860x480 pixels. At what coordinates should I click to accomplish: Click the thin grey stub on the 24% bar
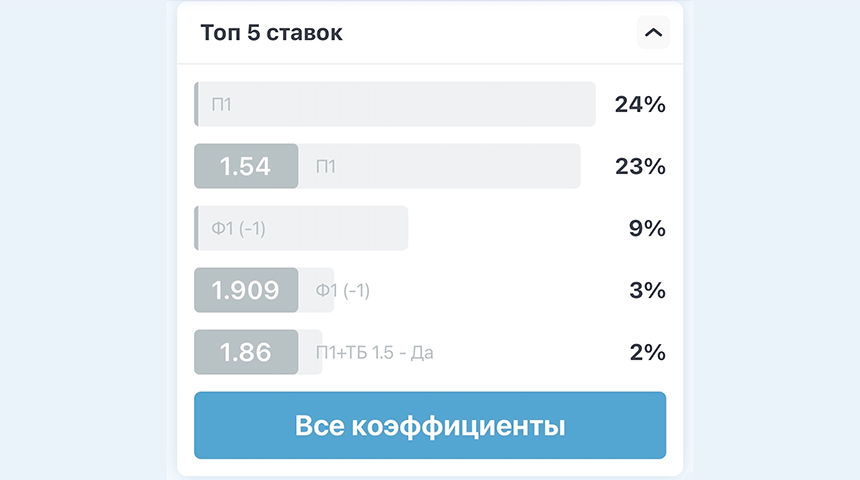click(x=196, y=104)
